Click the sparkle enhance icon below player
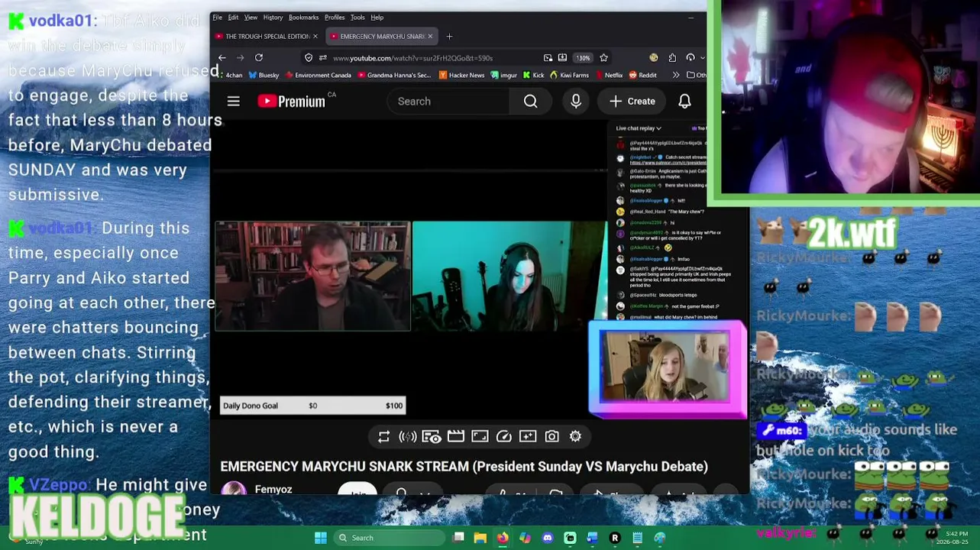The width and height of the screenshot is (980, 550). tap(528, 436)
